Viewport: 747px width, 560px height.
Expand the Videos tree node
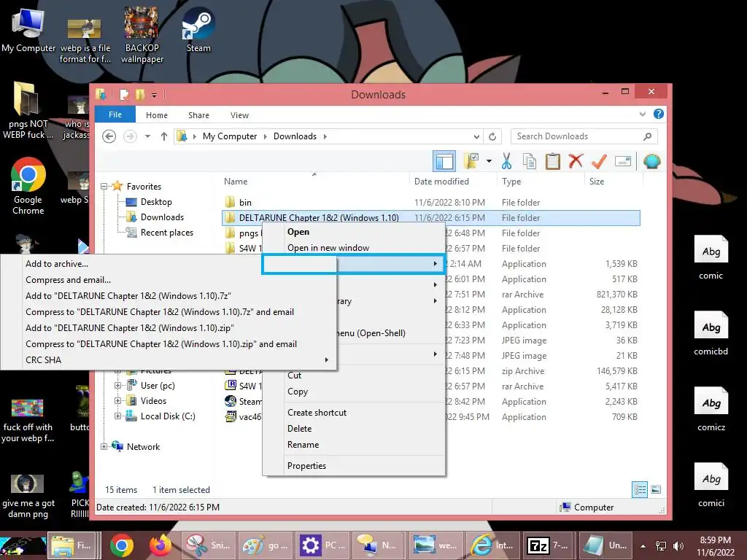point(117,401)
